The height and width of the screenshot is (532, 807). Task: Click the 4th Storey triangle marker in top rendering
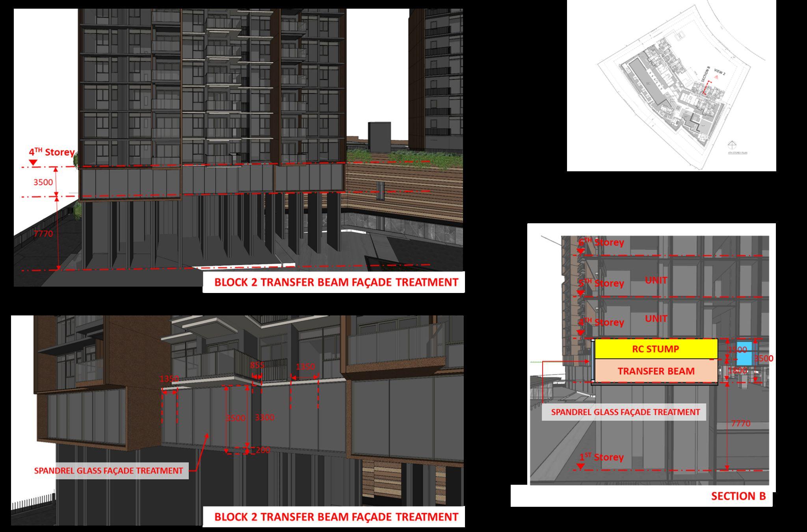[33, 163]
